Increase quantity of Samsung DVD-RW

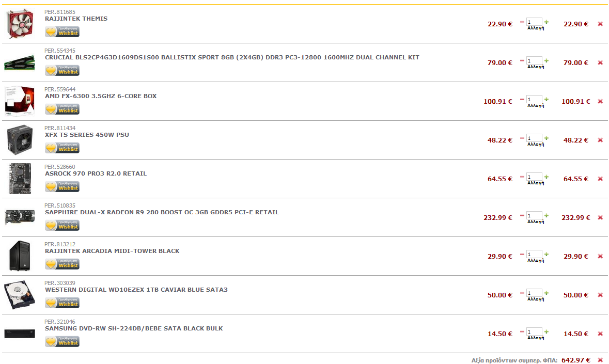click(546, 332)
